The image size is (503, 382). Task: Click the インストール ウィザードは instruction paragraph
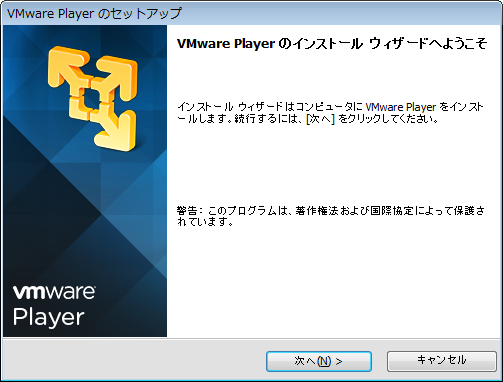330,113
